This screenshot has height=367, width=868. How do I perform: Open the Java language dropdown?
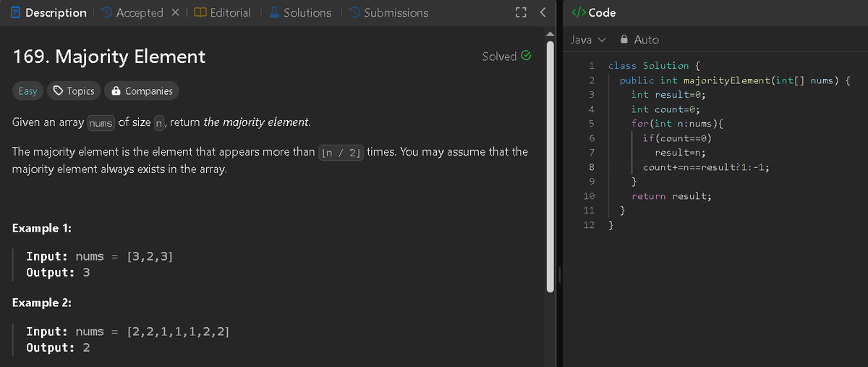point(587,40)
